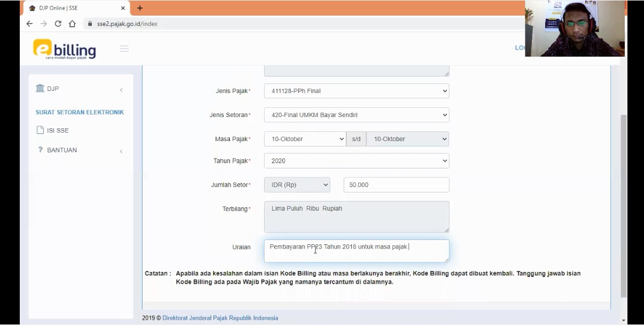Open the ISI SSE menu item
Viewport: 644px width, 325px height.
(x=58, y=130)
